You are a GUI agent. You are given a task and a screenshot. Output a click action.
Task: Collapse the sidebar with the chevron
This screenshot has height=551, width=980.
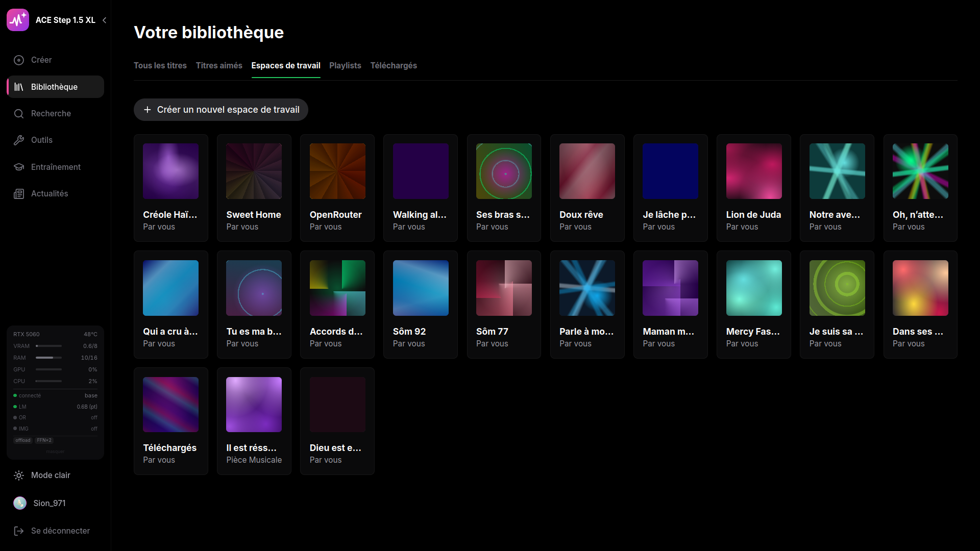pyautogui.click(x=104, y=20)
